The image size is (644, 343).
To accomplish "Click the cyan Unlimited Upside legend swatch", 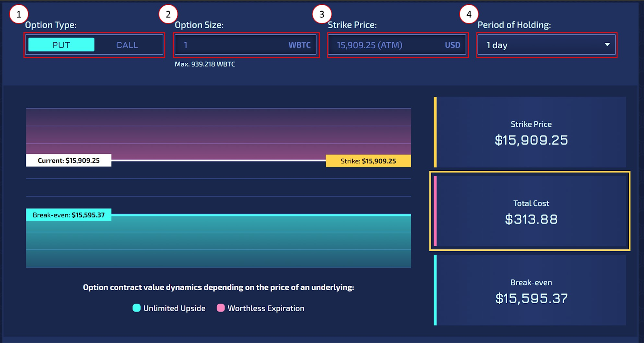I will point(136,308).
